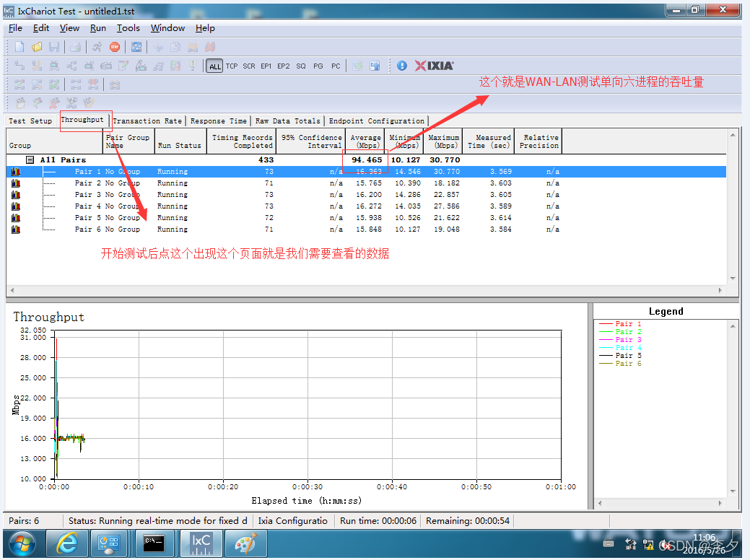Switch to the Test Setup tab
The width and height of the screenshot is (750, 560).
point(30,121)
